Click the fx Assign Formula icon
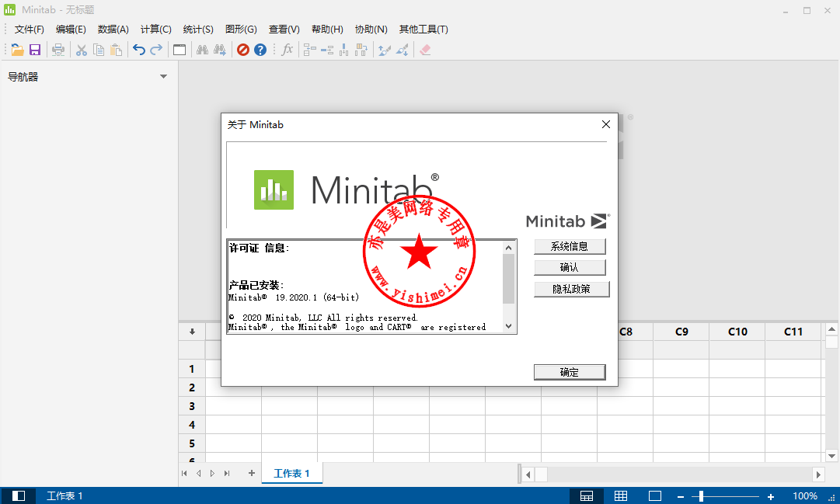The width and height of the screenshot is (840, 504). (288, 49)
